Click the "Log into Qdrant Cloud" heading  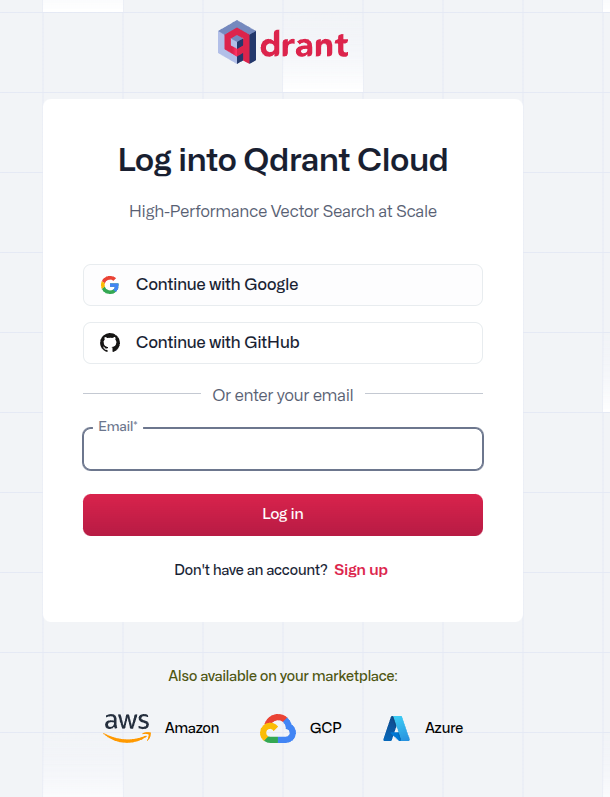coord(283,160)
